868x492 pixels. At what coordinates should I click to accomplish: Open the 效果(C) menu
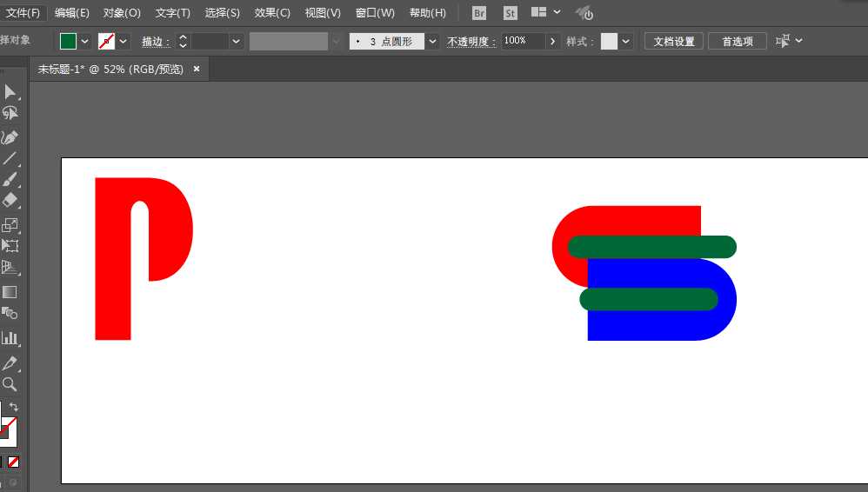coord(272,13)
